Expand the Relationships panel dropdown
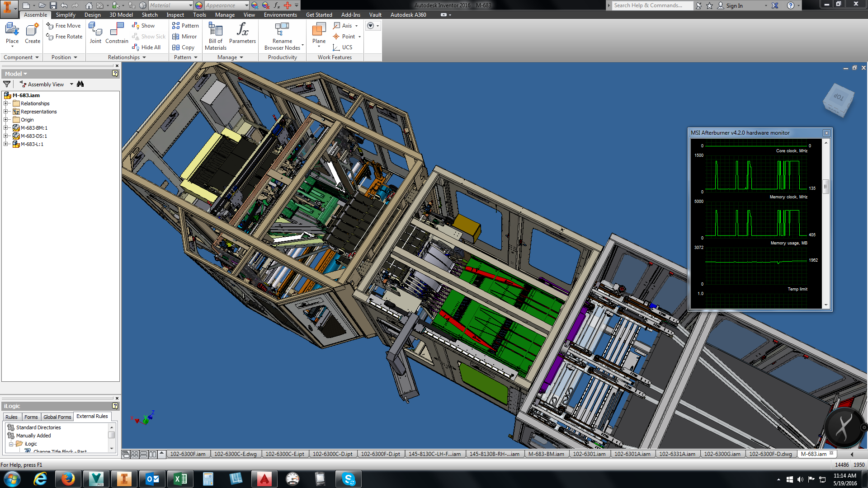 127,57
